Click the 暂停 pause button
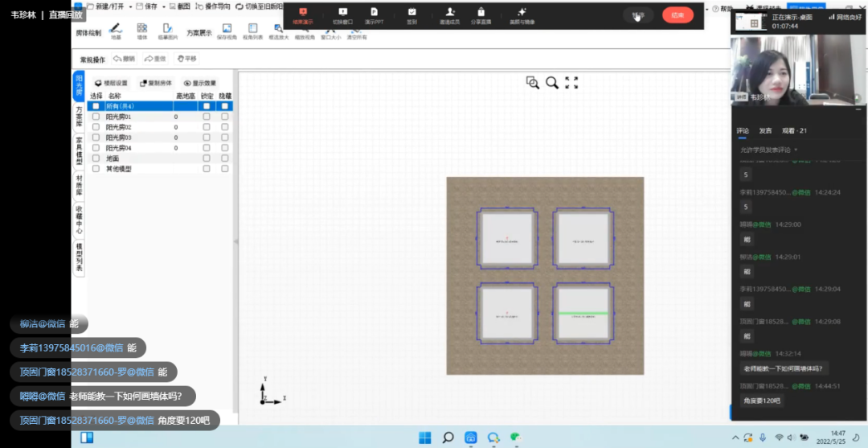The height and width of the screenshot is (448, 868). 638,15
